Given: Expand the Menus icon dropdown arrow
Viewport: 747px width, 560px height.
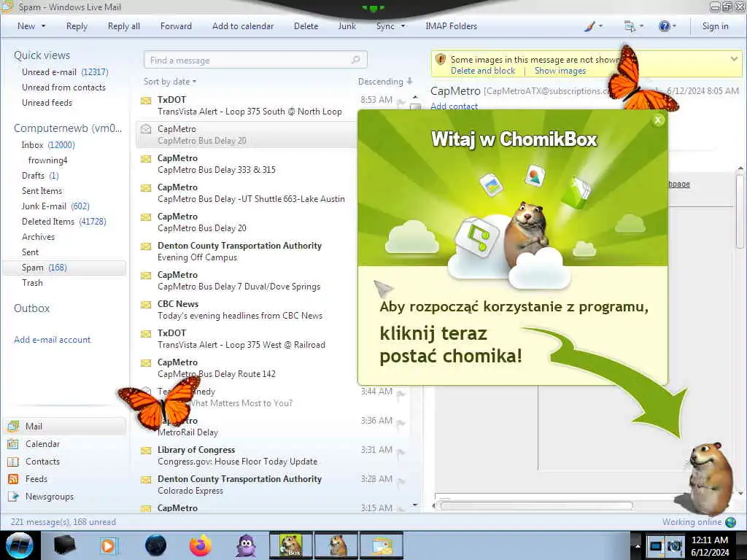Looking at the screenshot, I should pyautogui.click(x=641, y=26).
